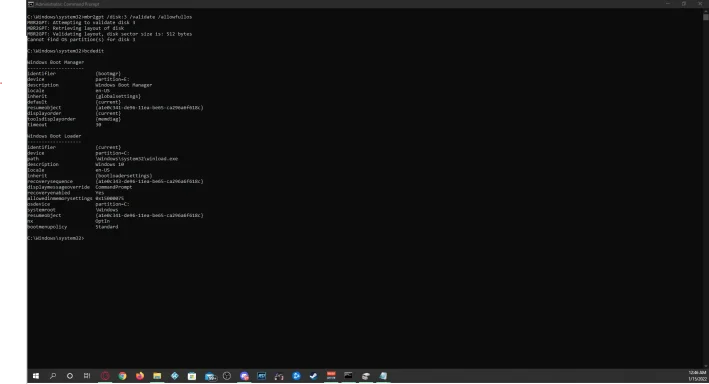The height and width of the screenshot is (384, 709).
Task: Click the mbr2gpt /disk:3 /validate command line
Action: click(x=109, y=17)
